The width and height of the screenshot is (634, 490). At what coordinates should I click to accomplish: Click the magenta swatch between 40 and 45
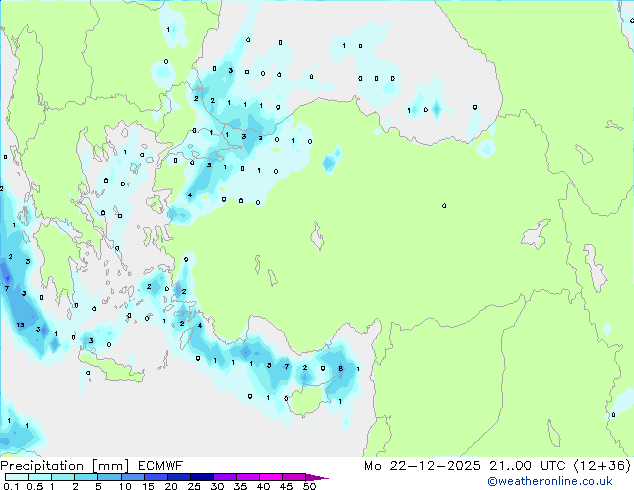(x=271, y=477)
